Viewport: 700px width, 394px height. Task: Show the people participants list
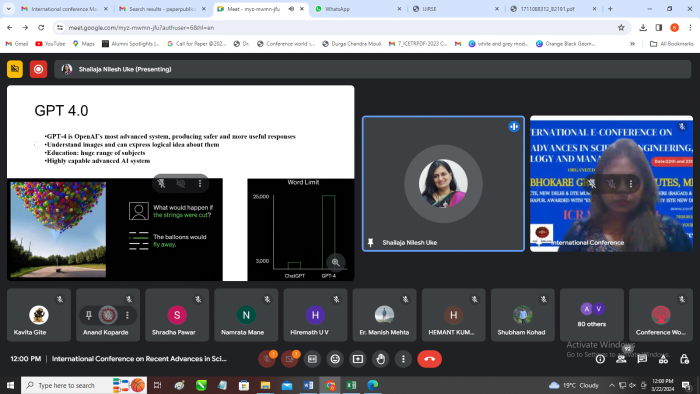(x=621, y=359)
